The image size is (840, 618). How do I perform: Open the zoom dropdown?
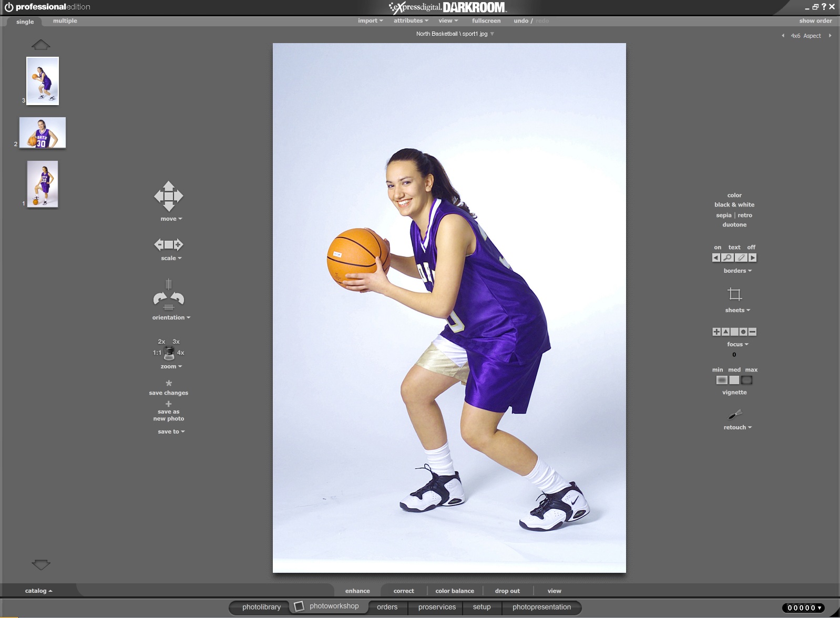click(171, 367)
